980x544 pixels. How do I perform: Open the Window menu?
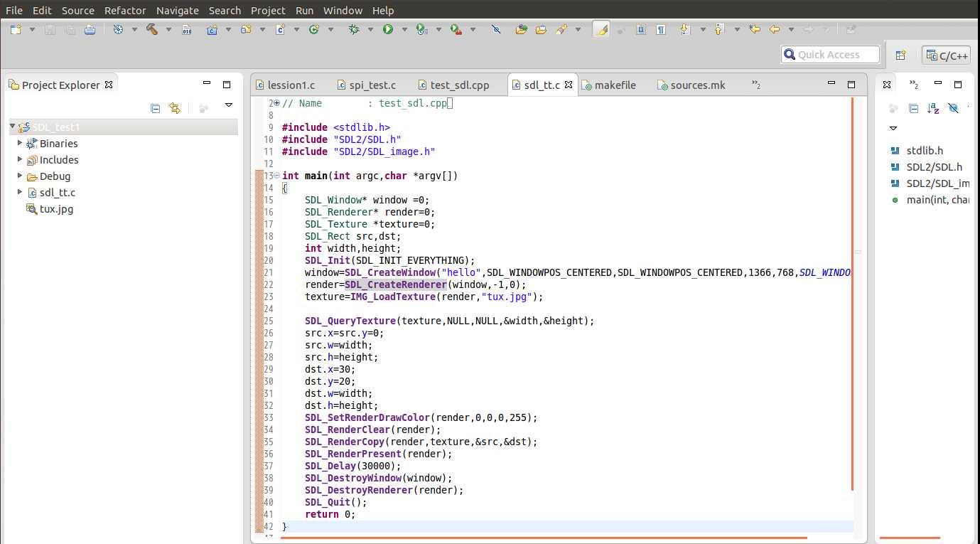343,10
